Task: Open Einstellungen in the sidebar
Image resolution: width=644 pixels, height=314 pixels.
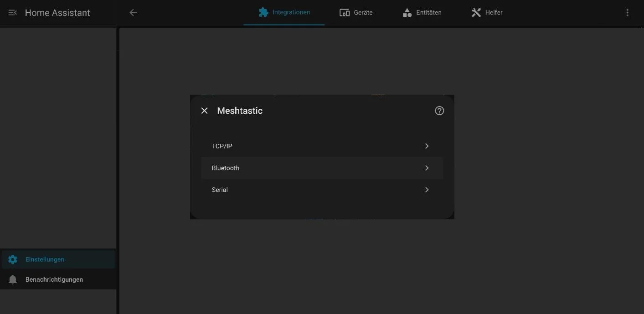Action: 58,259
